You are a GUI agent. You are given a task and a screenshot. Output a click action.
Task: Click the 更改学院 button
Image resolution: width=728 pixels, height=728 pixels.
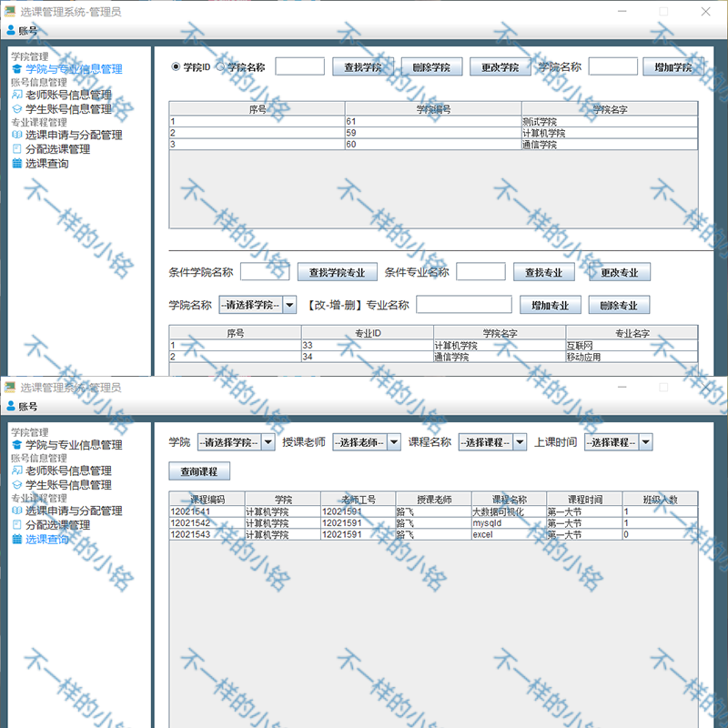click(x=500, y=66)
